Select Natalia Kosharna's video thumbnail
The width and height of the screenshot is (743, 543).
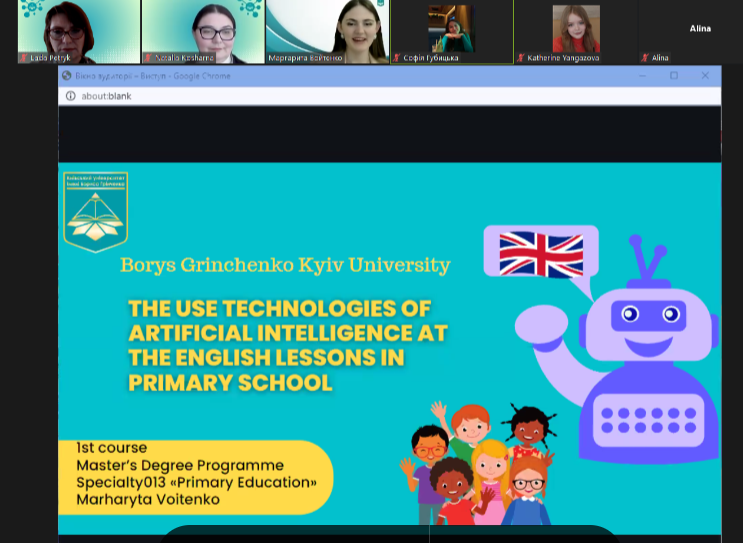[x=202, y=30]
